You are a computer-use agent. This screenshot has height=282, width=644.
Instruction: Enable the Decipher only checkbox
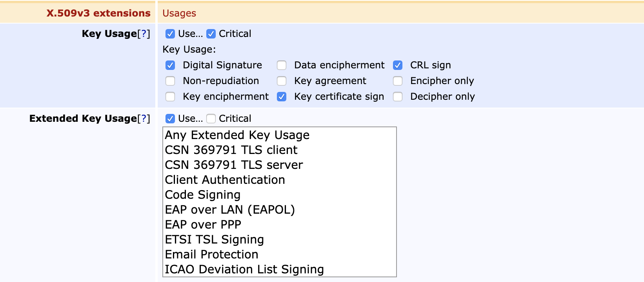pyautogui.click(x=398, y=97)
